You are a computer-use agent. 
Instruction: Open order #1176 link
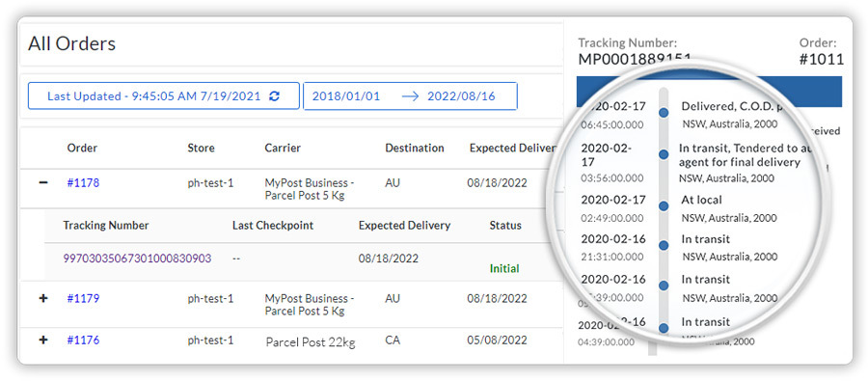[x=83, y=340]
